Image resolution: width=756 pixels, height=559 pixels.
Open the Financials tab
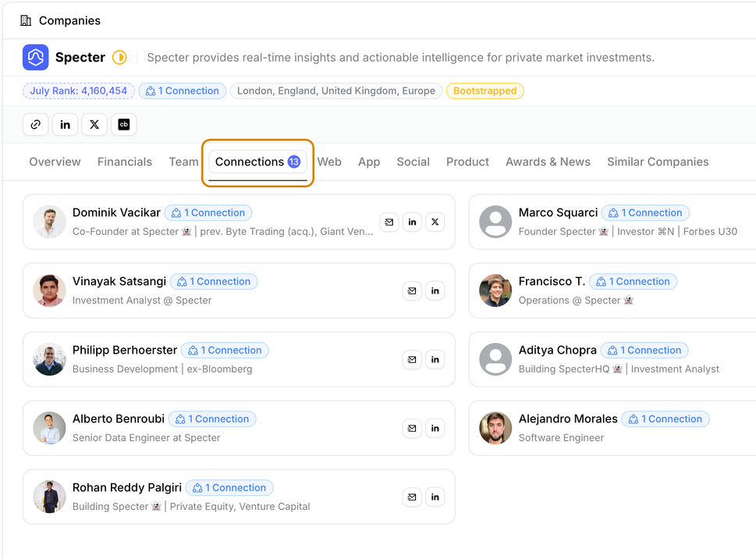(x=125, y=162)
